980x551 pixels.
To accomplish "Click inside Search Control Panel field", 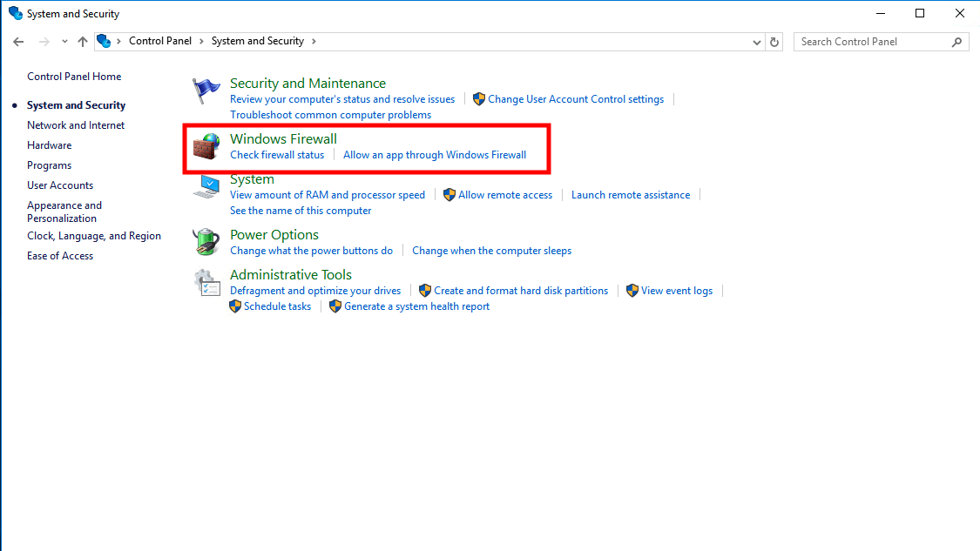I will coord(871,42).
